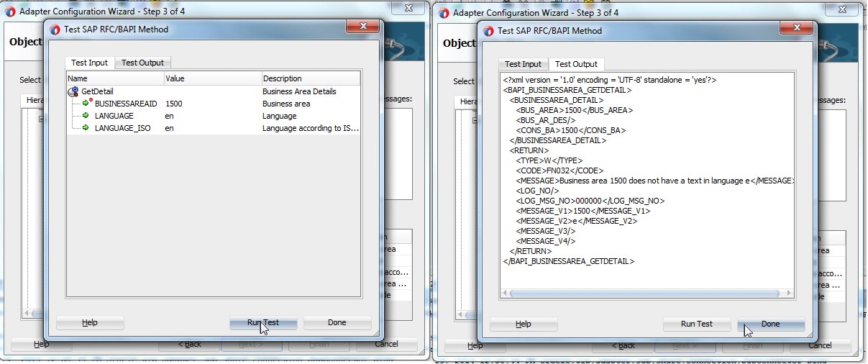
Task: Switch to Test Input tab in right dialog
Action: point(524,64)
